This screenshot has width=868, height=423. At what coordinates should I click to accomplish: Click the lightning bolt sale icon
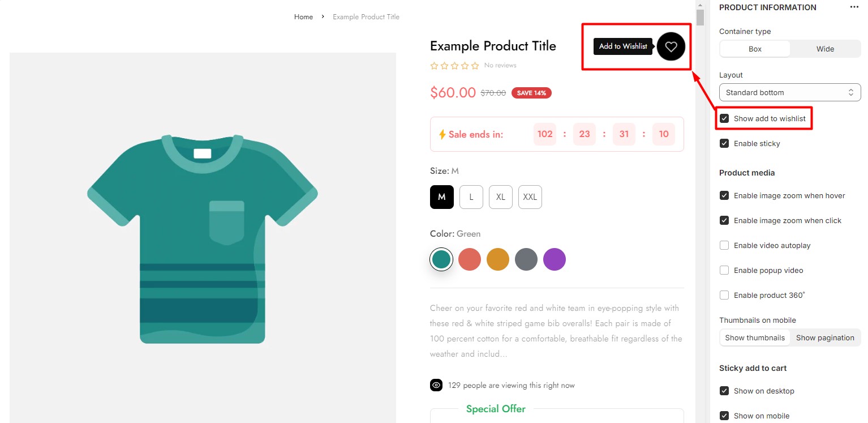pos(442,134)
